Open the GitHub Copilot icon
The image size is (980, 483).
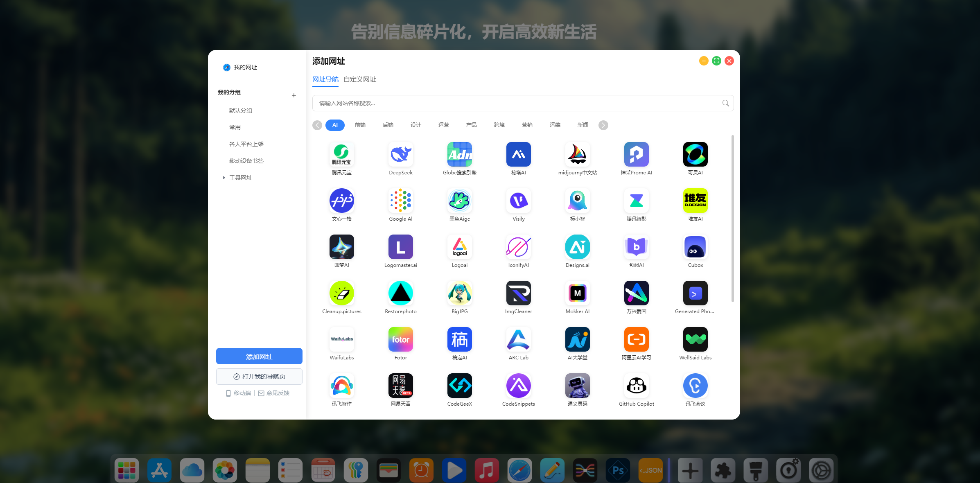[x=636, y=386]
